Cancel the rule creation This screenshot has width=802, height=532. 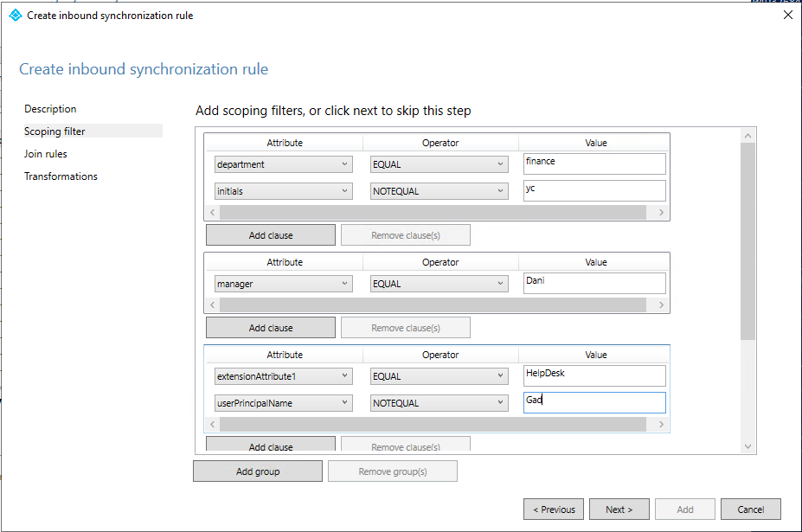(x=751, y=510)
